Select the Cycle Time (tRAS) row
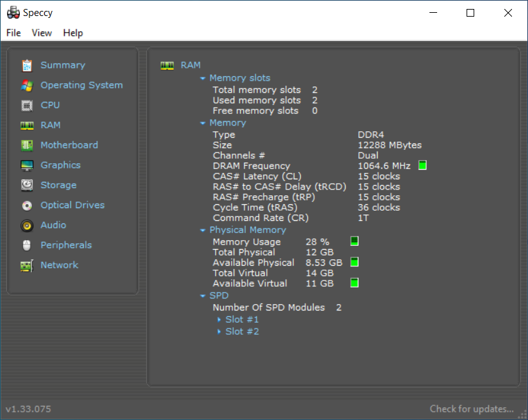The width and height of the screenshot is (528, 420). (x=307, y=208)
